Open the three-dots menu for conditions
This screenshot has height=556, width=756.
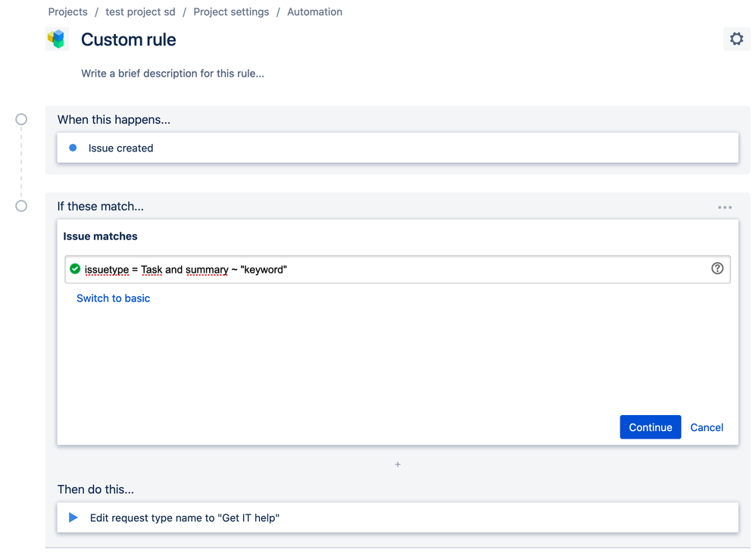[x=725, y=208]
